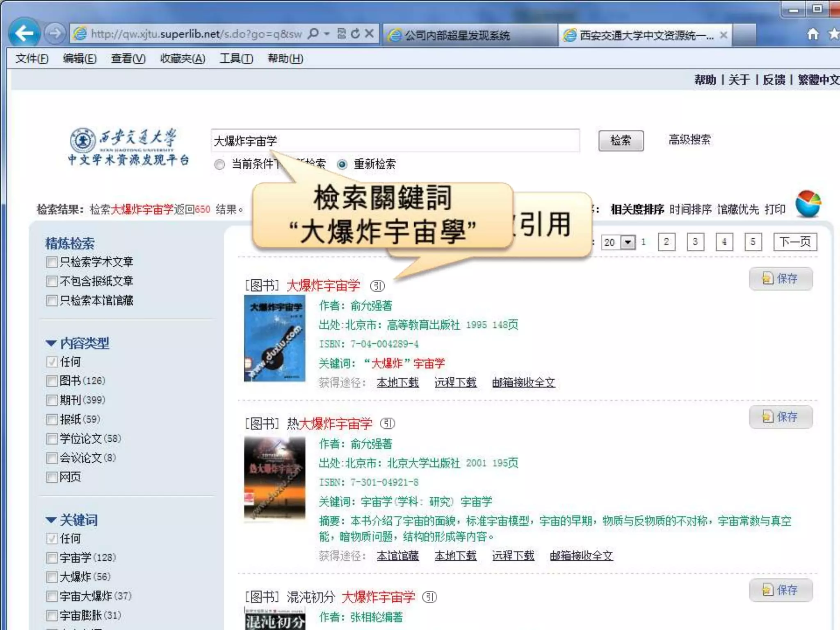Click the 本地下载 link of first result

click(x=397, y=382)
